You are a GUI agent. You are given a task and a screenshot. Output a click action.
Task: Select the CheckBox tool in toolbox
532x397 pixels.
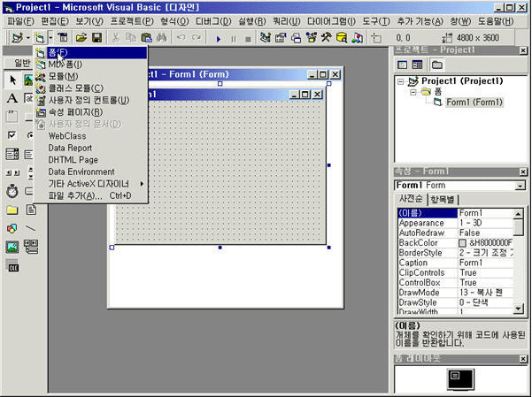[12, 135]
